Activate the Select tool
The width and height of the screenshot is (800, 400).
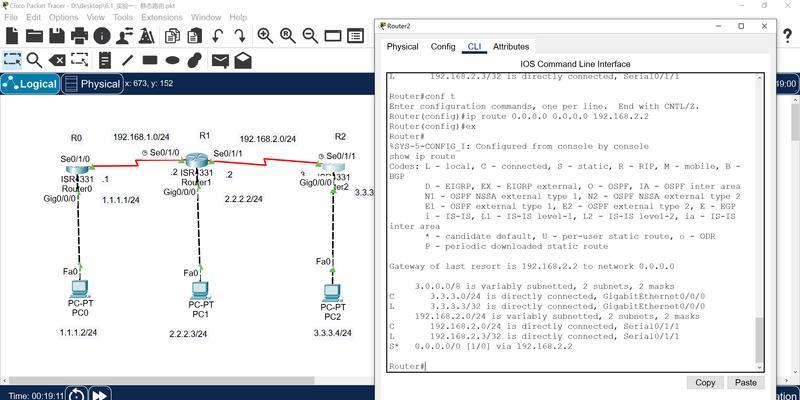(x=12, y=60)
